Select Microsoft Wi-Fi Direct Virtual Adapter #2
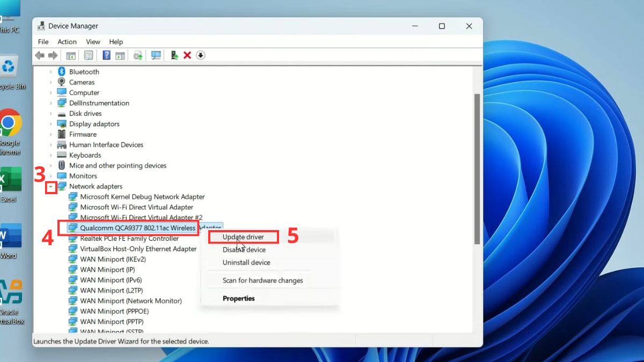Screen dimensions: 644x362 point(141,218)
